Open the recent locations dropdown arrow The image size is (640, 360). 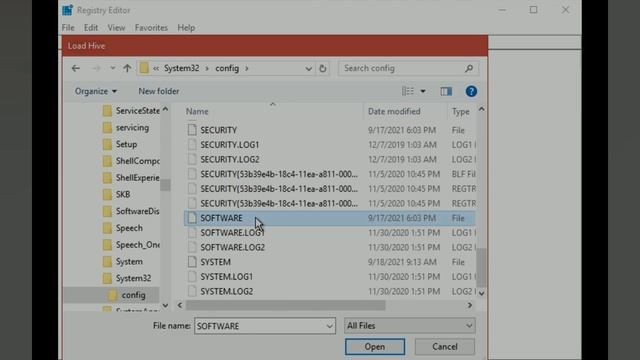[x=112, y=68]
